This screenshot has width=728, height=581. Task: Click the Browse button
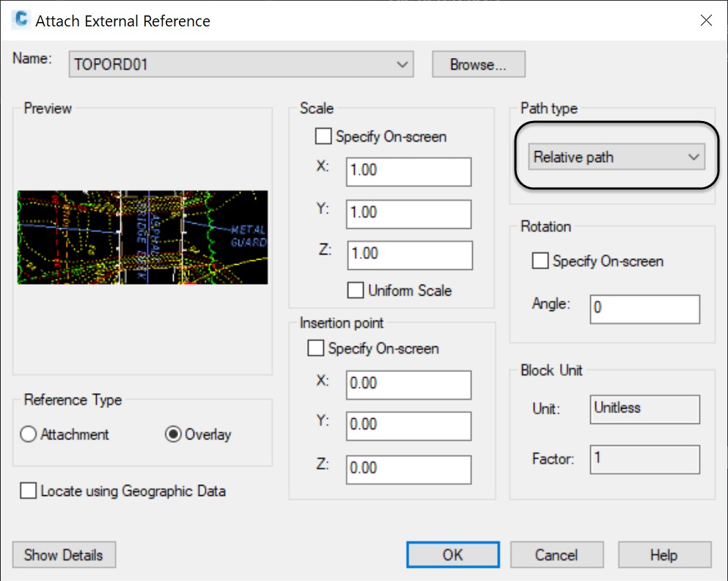click(x=478, y=65)
